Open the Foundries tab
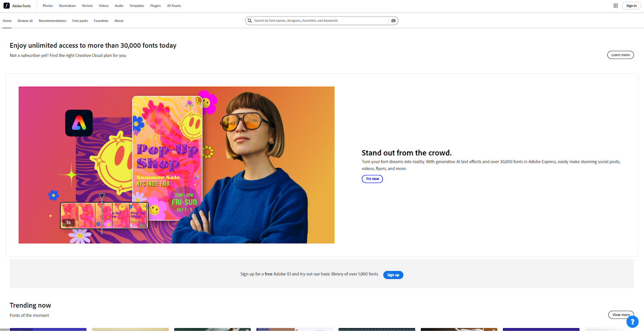 click(101, 21)
